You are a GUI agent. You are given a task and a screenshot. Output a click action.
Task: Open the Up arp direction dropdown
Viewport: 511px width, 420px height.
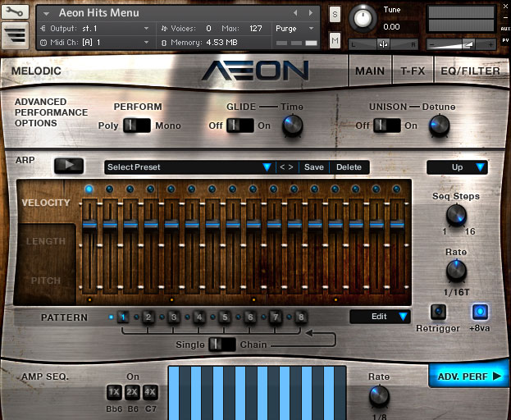tap(457, 167)
